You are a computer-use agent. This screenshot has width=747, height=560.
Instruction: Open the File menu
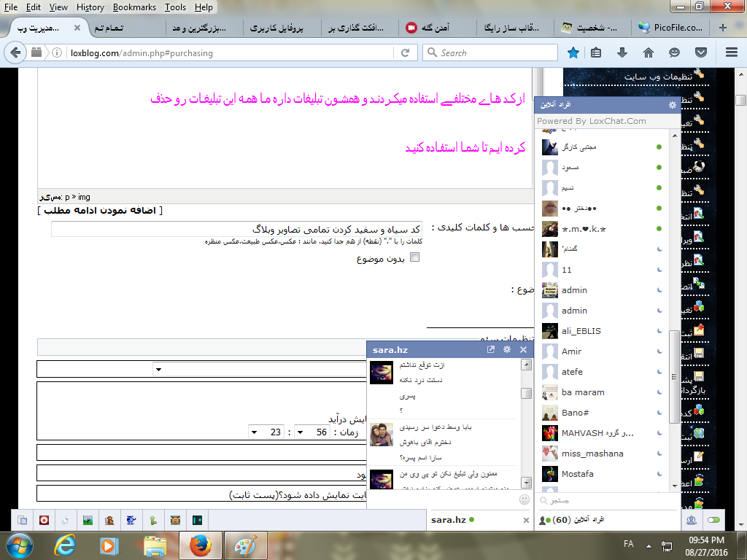pos(10,7)
